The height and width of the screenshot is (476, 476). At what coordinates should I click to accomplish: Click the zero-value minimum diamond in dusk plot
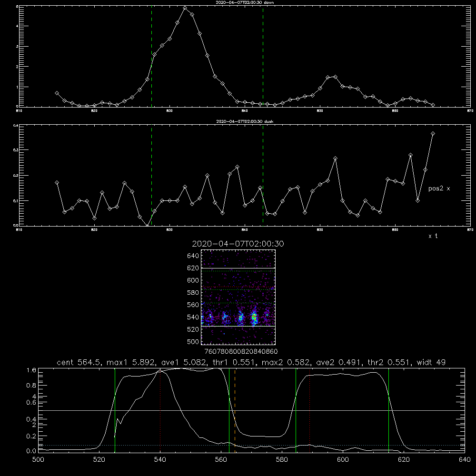pyautogui.click(x=147, y=226)
